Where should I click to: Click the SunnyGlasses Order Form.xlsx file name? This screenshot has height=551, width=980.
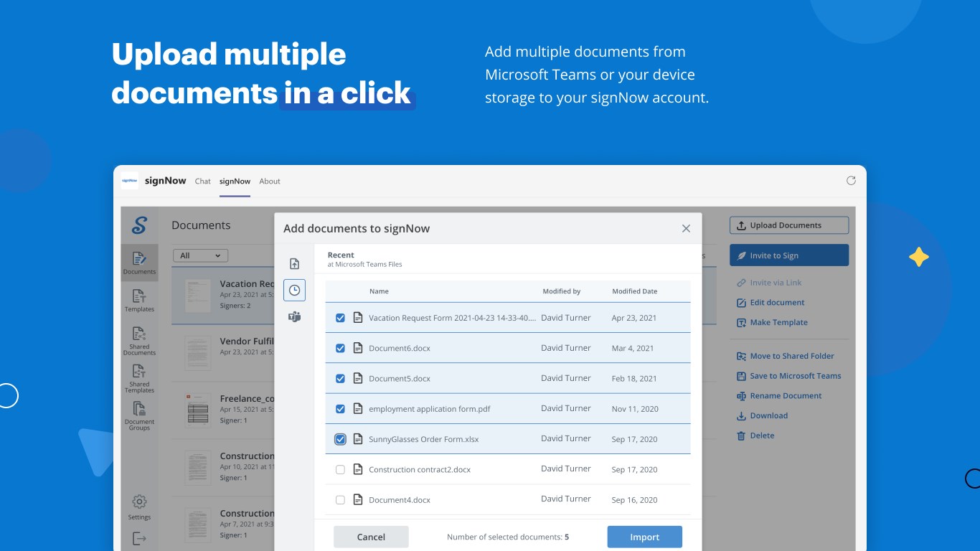click(423, 439)
